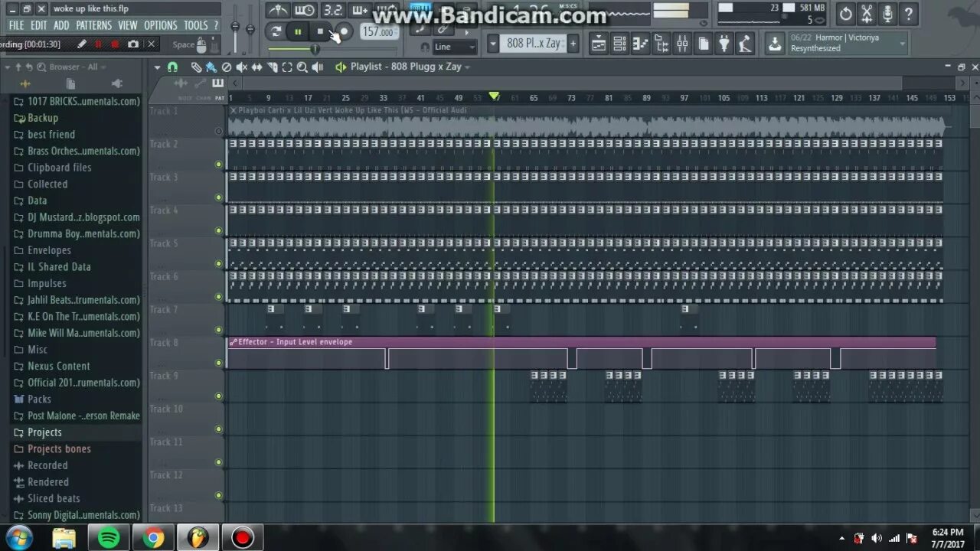
Task: Open the ADD menu
Action: click(61, 25)
